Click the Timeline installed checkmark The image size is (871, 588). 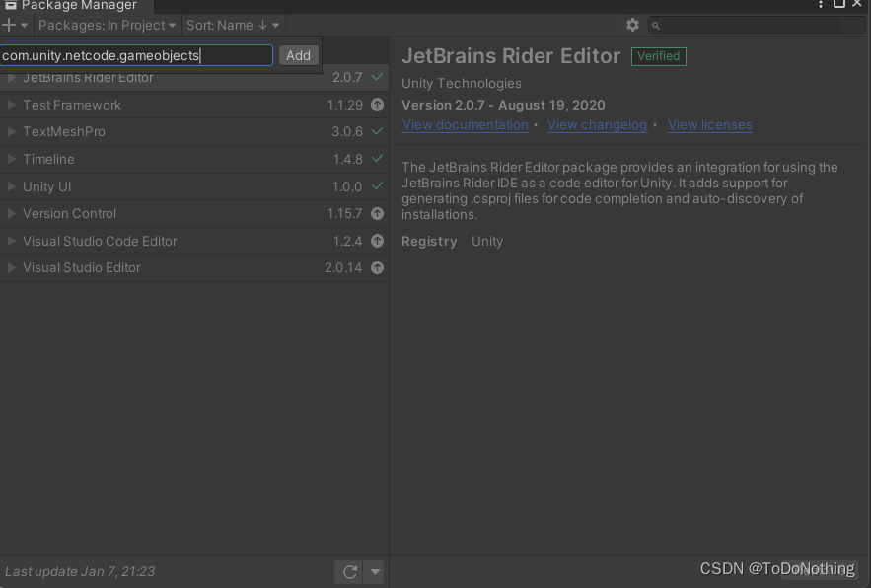click(x=377, y=159)
